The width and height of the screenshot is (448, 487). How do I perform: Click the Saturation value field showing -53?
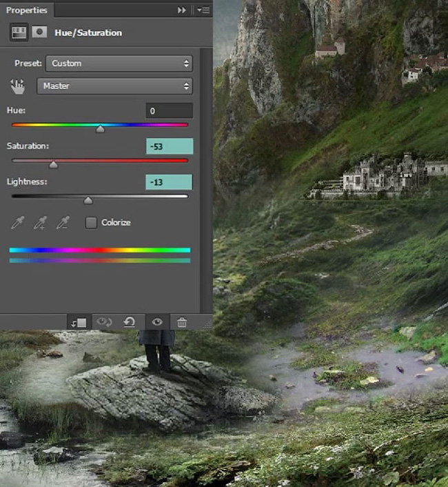(170, 146)
